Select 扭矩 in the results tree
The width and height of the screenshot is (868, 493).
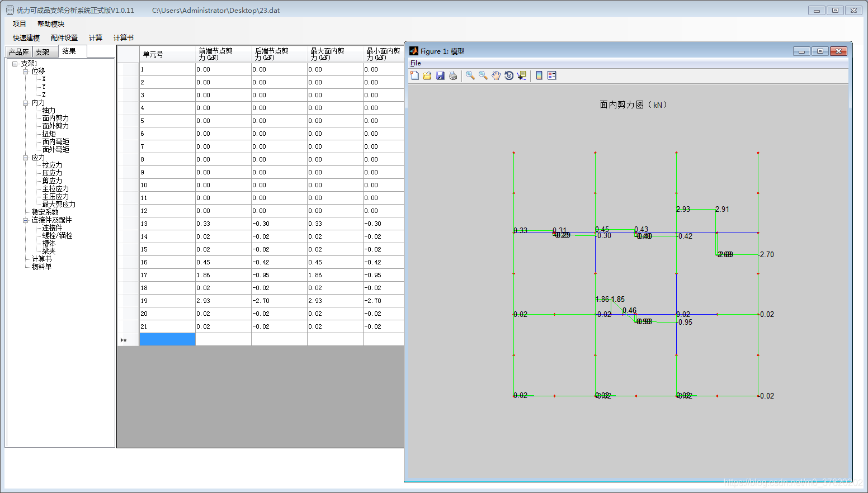[49, 134]
